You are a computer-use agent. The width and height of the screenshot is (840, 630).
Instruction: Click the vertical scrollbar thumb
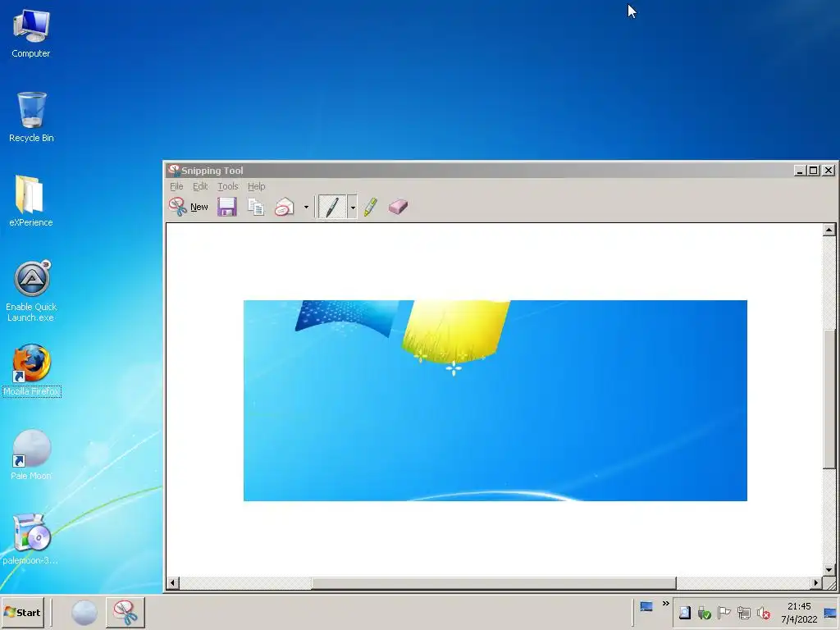tap(829, 399)
